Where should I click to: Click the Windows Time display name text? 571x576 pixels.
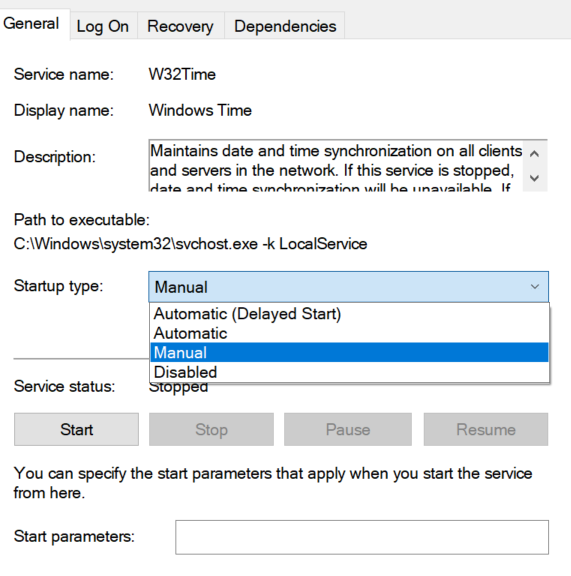point(200,110)
